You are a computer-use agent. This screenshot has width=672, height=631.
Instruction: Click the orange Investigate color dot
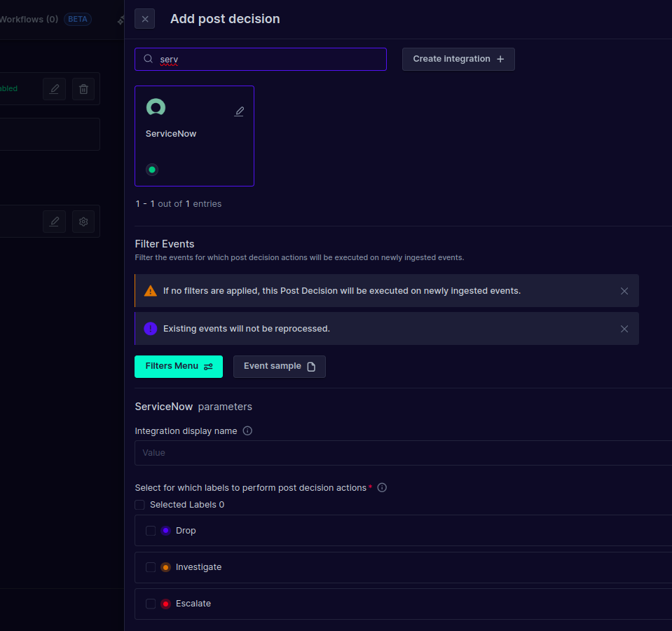pos(165,567)
